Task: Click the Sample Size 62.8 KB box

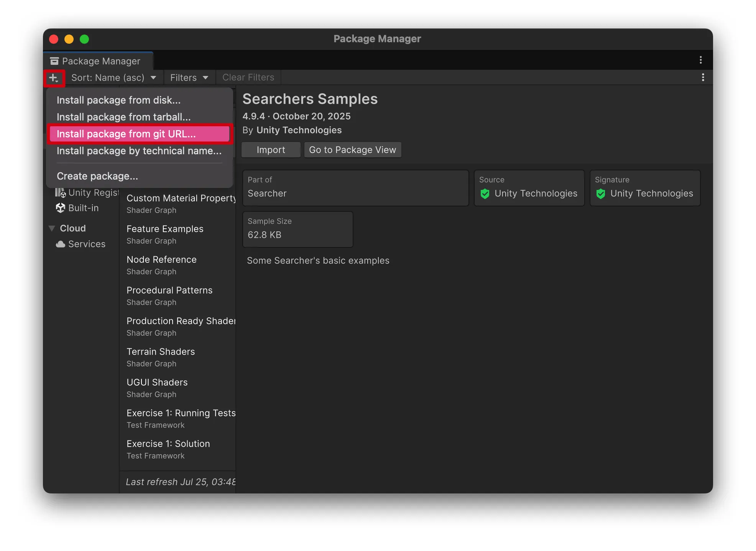Action: coord(298,229)
